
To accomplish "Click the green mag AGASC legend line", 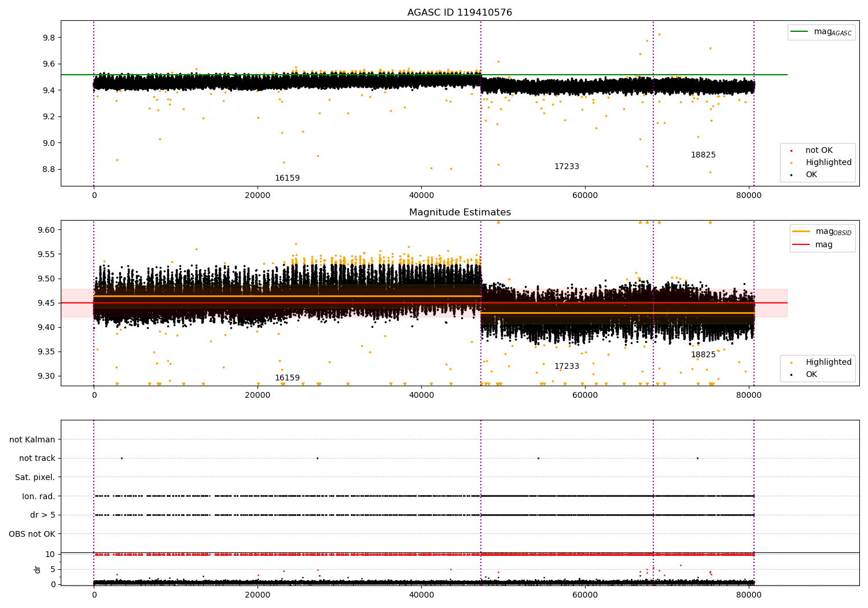I will 800,32.
